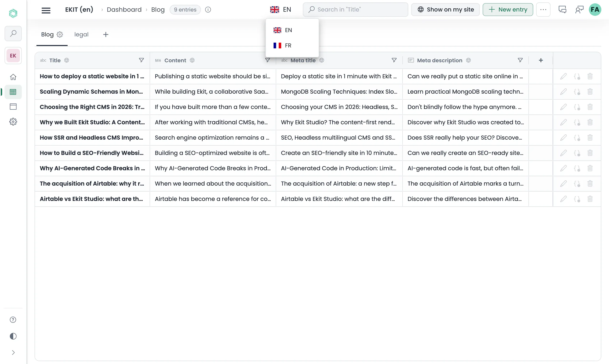Screen dimensions: 609x364
Task: View JSON of 'Why AI-Generated Code Breaks' entry
Action: [577, 168]
